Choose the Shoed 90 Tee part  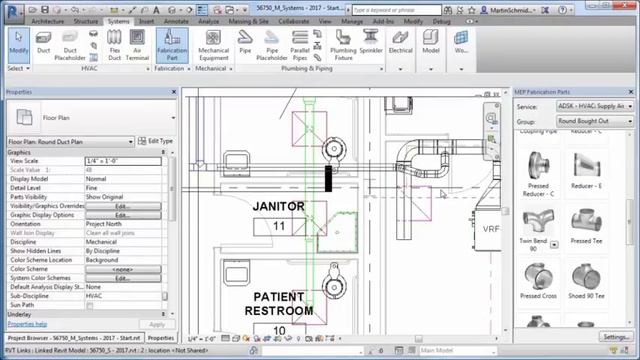coord(586,280)
